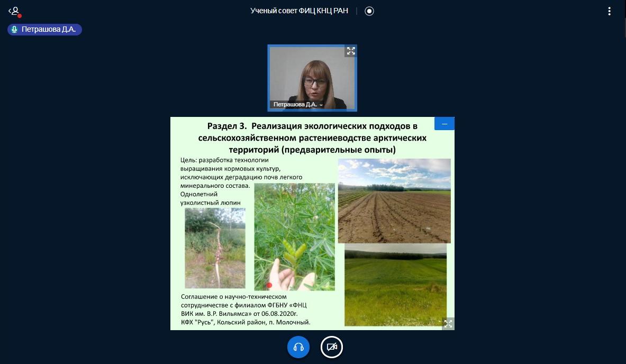Click the meeting title Ученый совет ФИЦ КНЦ РАН
This screenshot has height=364, width=626.
[x=300, y=11]
